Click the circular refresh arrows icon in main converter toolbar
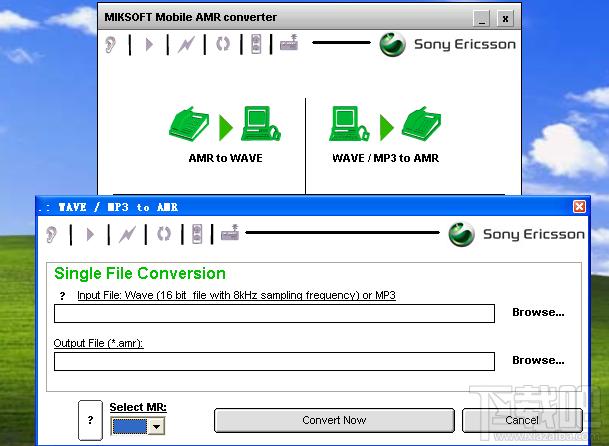The width and height of the screenshot is (609, 446). pyautogui.click(x=223, y=44)
